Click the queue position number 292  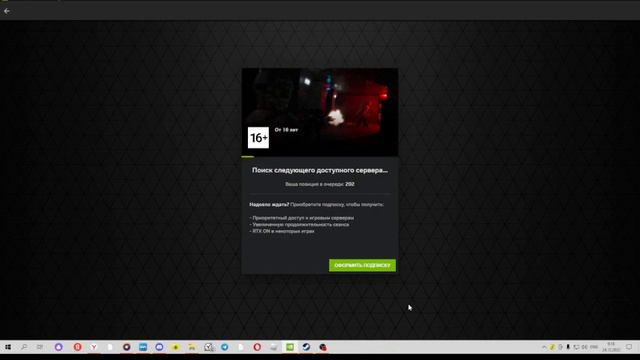click(350, 184)
